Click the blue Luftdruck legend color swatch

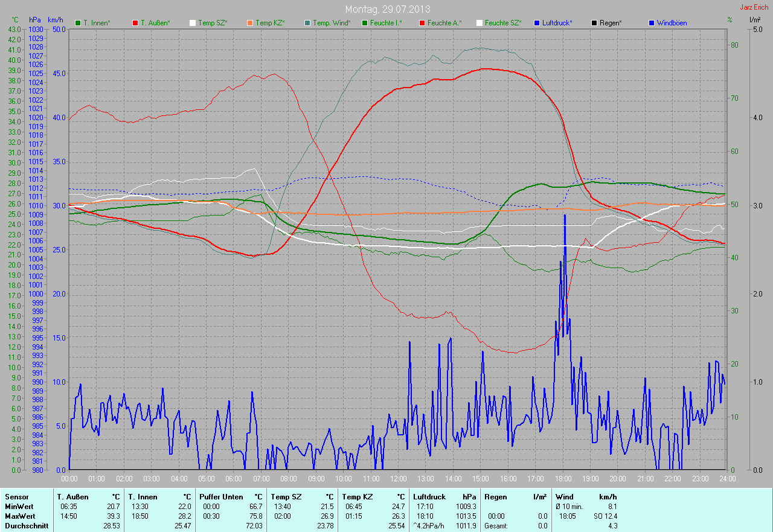(x=537, y=23)
